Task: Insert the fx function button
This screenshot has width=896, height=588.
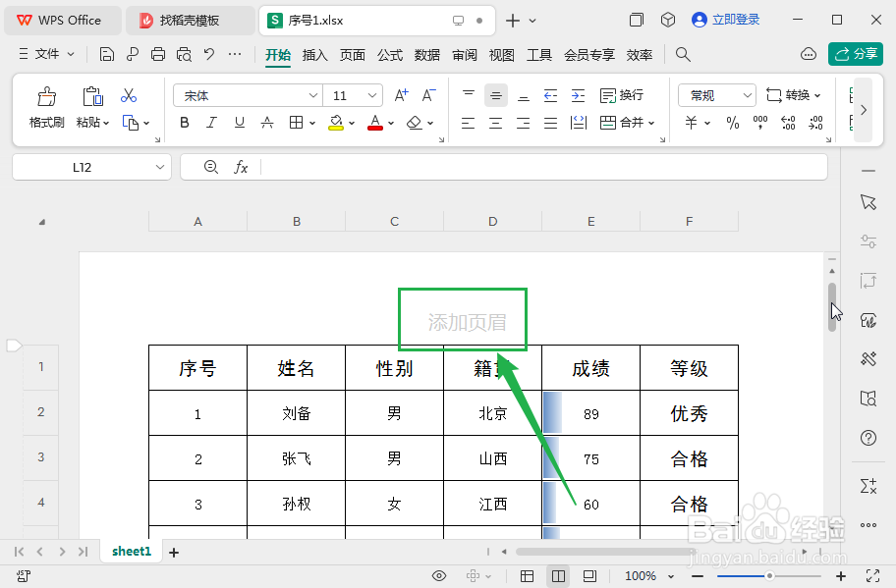Action: (242, 167)
